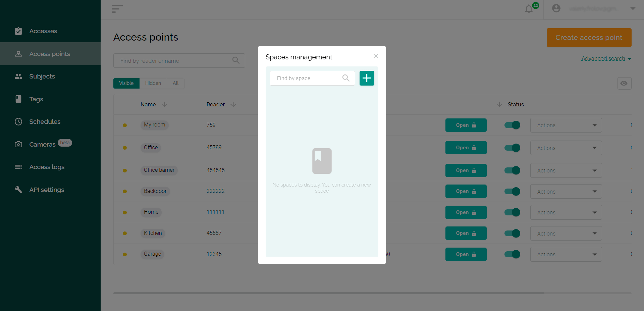This screenshot has width=644, height=311.
Task: Expand the user account dropdown arrow
Action: [633, 9]
